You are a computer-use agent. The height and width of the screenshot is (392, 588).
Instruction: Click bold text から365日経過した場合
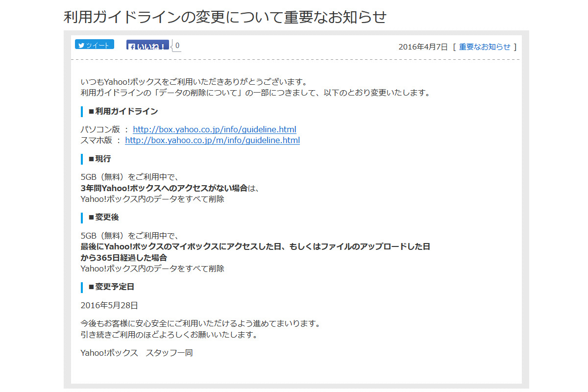tap(123, 258)
